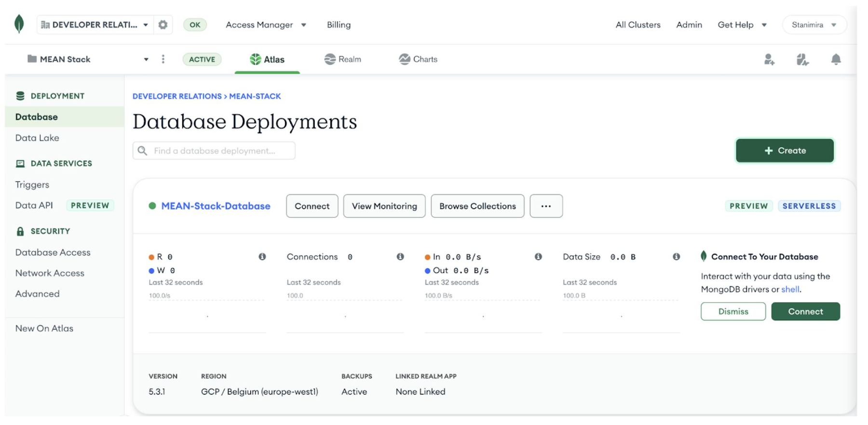Click the ACTIVE status badge

pyautogui.click(x=202, y=59)
